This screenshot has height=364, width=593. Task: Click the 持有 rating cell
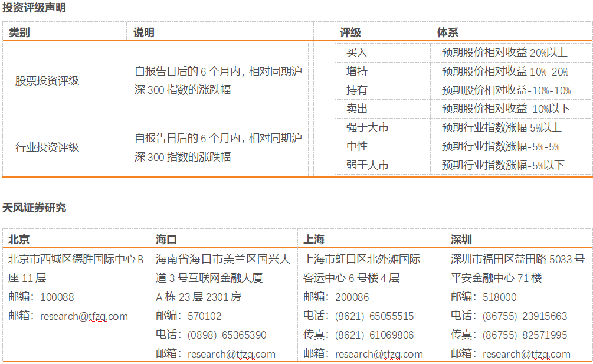click(x=356, y=90)
